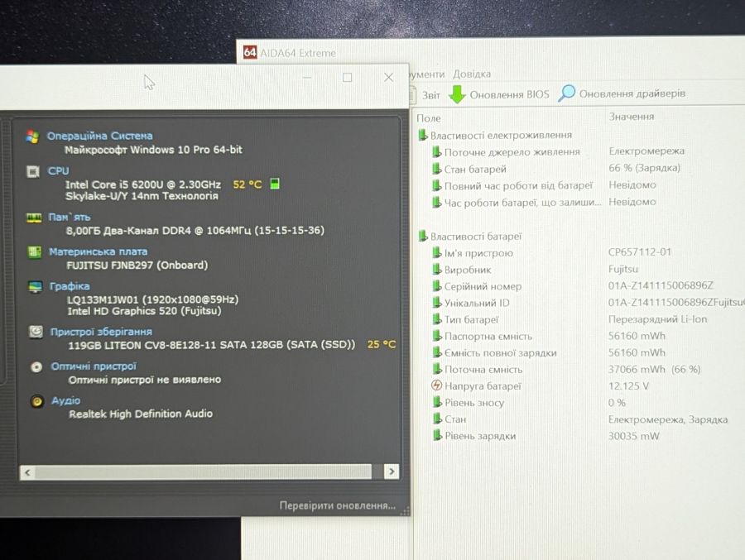Open Оновлення BIOS in the toolbar

point(509,94)
